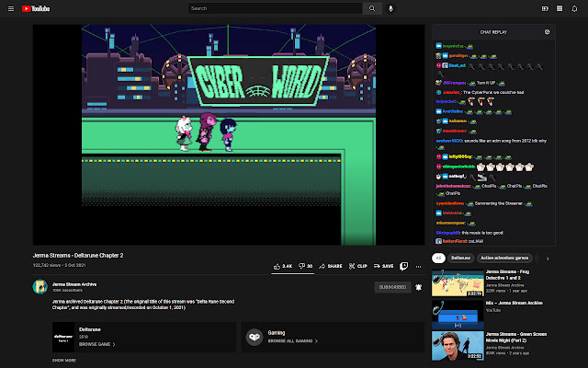Screen dimensions: 588x368
Task: Open Frog Detective 1 and 2 title
Action: pyautogui.click(x=507, y=274)
